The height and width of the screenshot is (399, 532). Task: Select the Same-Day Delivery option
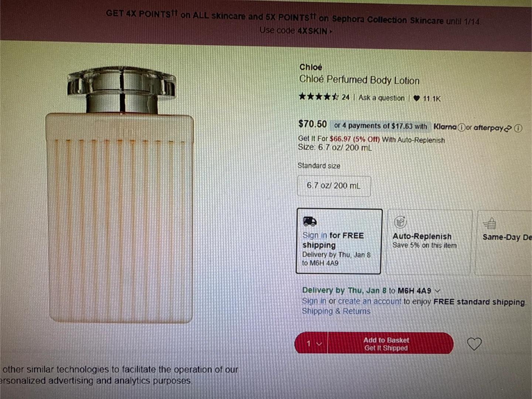504,243
